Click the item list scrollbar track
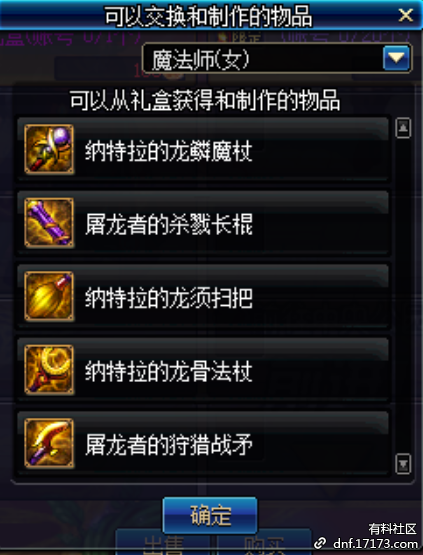The width and height of the screenshot is (423, 555). tap(403, 296)
